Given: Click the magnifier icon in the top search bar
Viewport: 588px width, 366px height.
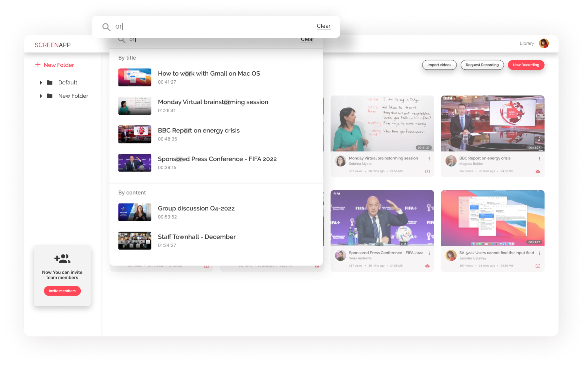Looking at the screenshot, I should [x=106, y=27].
